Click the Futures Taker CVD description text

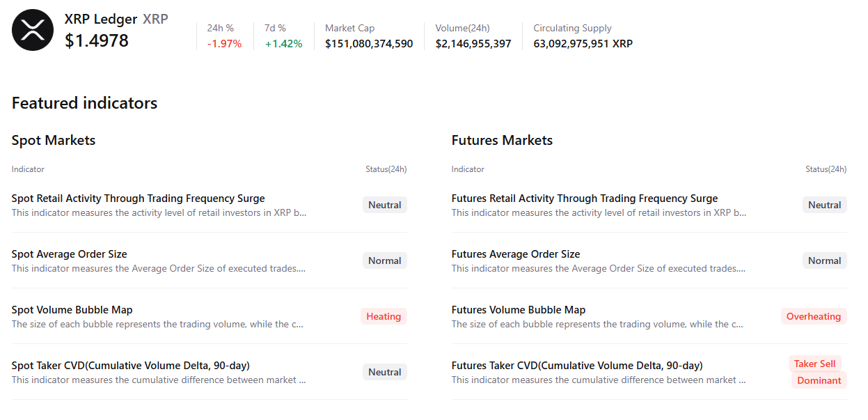(x=599, y=380)
